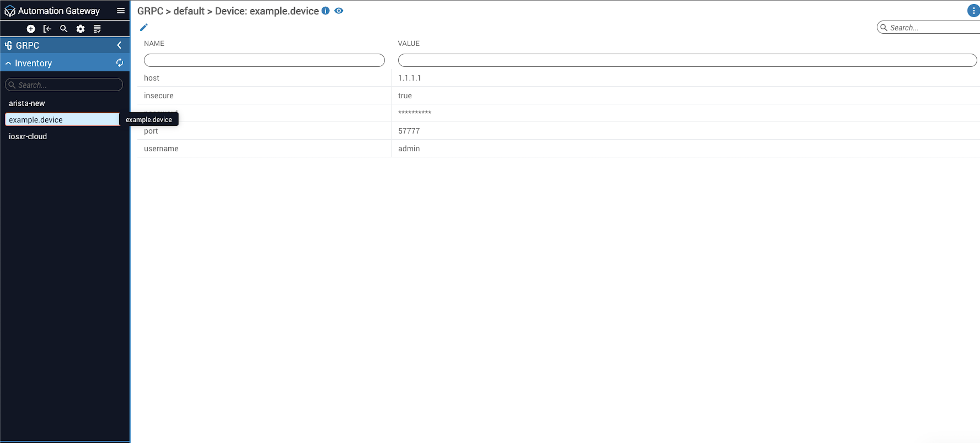This screenshot has width=980, height=443.
Task: Click the checklist icon in sidebar toolbar
Action: (97, 29)
